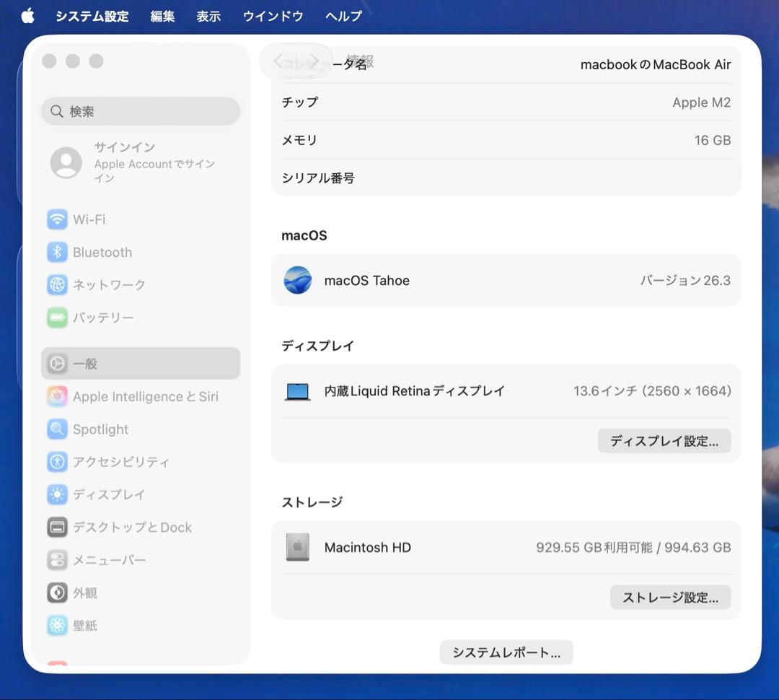Open ネットワーク settings via its globe icon

tap(58, 284)
